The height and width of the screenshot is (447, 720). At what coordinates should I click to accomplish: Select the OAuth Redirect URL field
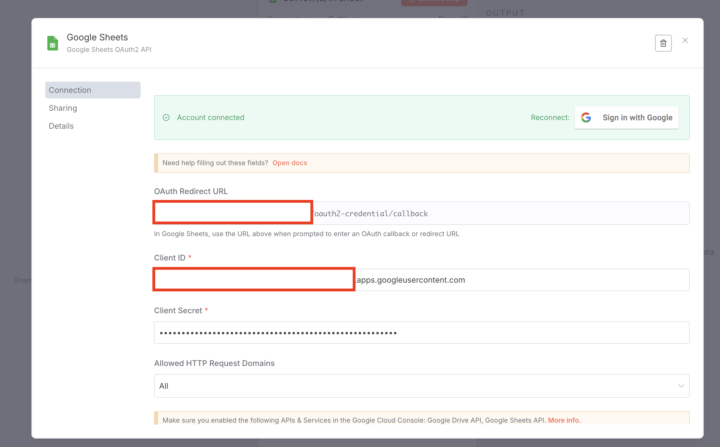pyautogui.click(x=422, y=213)
